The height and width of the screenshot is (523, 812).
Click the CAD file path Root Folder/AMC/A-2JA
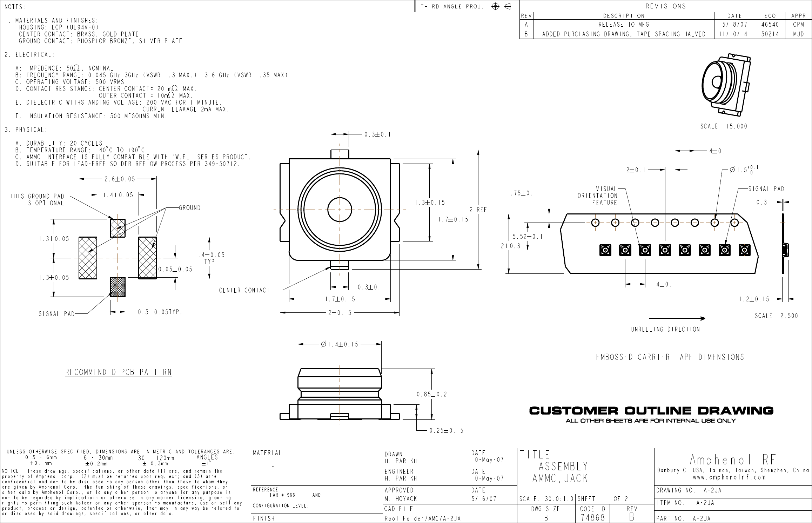pyautogui.click(x=423, y=518)
